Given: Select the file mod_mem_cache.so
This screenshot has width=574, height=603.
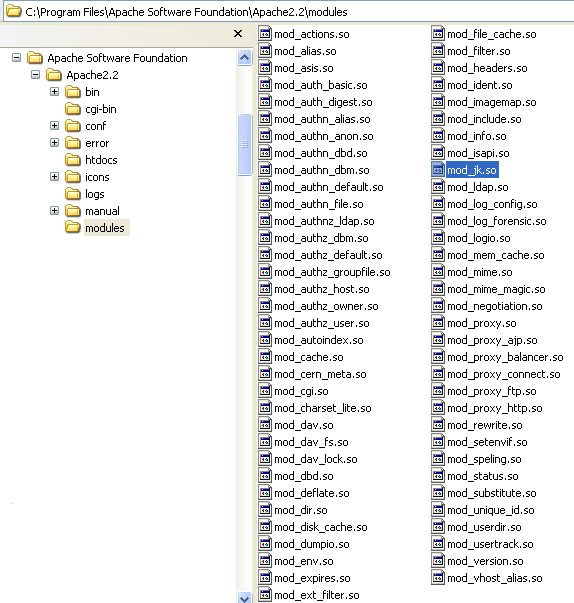Looking at the screenshot, I should pos(496,255).
